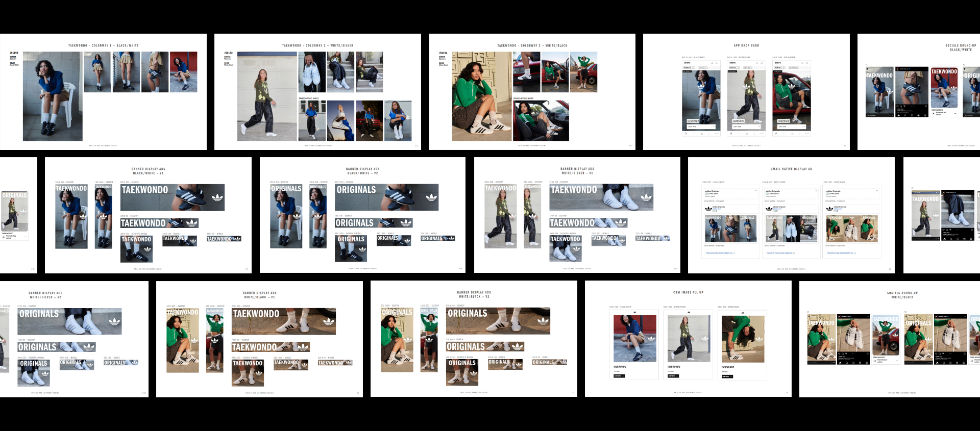Select the 728x90 ORIGINALS leaderboard banner, White/Black V2
The image size is (980, 431).
pos(485,346)
